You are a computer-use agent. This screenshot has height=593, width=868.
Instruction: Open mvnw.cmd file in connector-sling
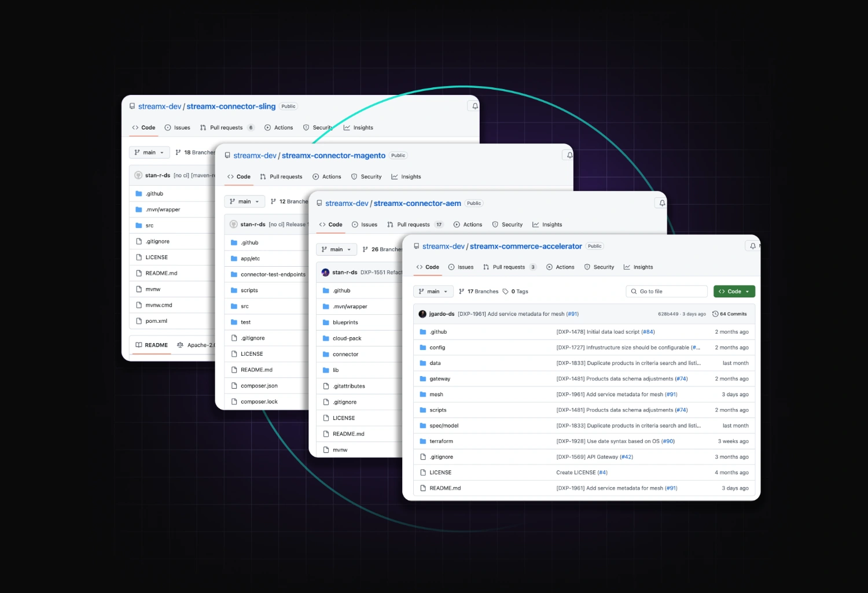click(159, 305)
